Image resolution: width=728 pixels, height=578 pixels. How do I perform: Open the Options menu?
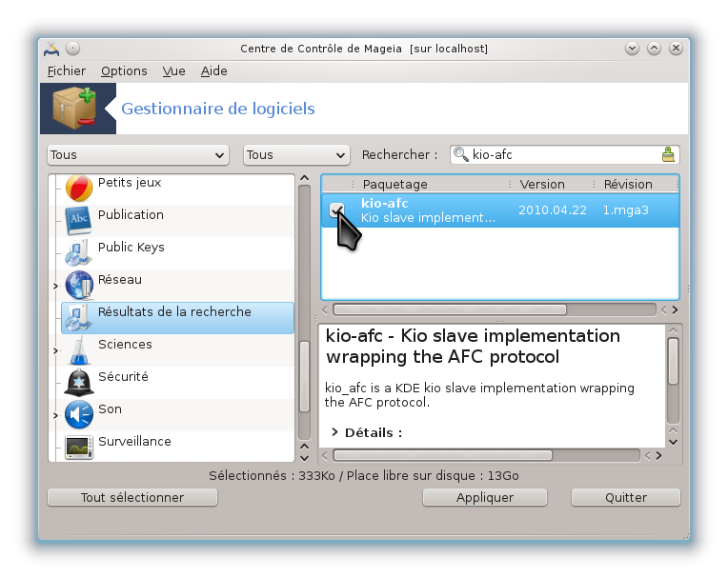(124, 71)
